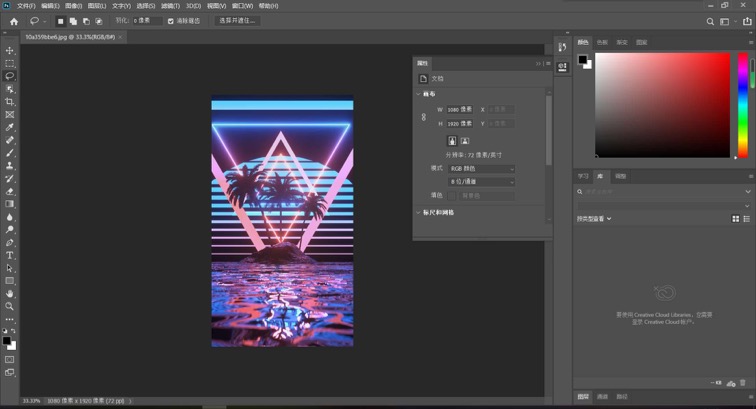Open the 图像(I) menu
Viewport: 756px width, 409px height.
coord(73,6)
